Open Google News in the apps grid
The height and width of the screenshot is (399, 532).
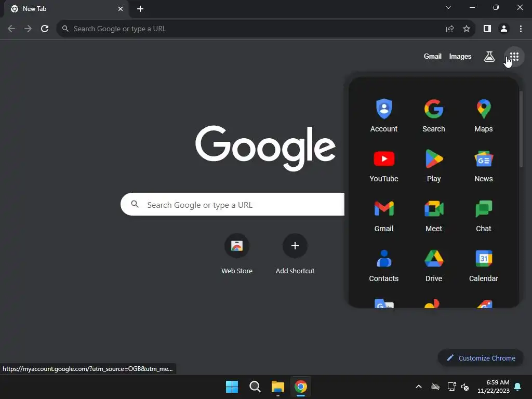click(x=484, y=165)
